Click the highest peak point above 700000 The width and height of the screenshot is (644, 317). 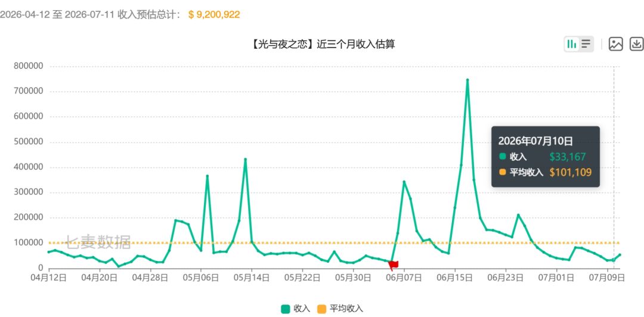pos(467,80)
